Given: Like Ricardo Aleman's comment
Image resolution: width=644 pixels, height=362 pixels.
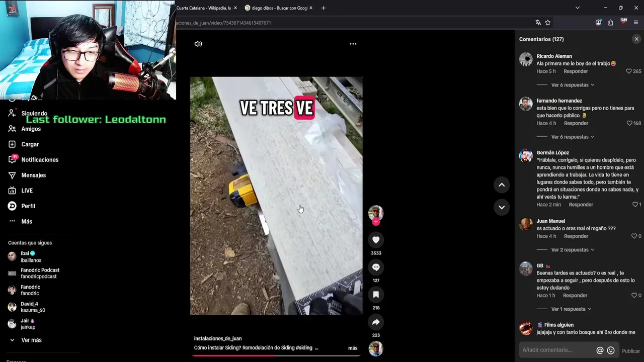Looking at the screenshot, I should tap(628, 71).
